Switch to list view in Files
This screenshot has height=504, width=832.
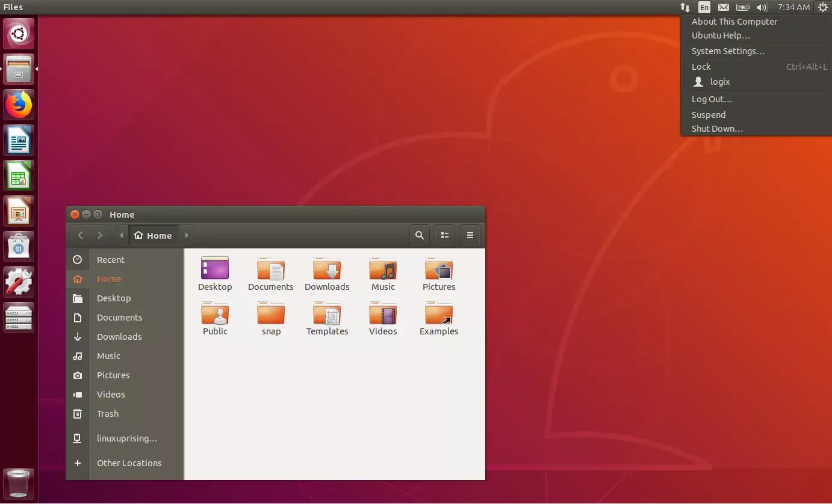(445, 235)
